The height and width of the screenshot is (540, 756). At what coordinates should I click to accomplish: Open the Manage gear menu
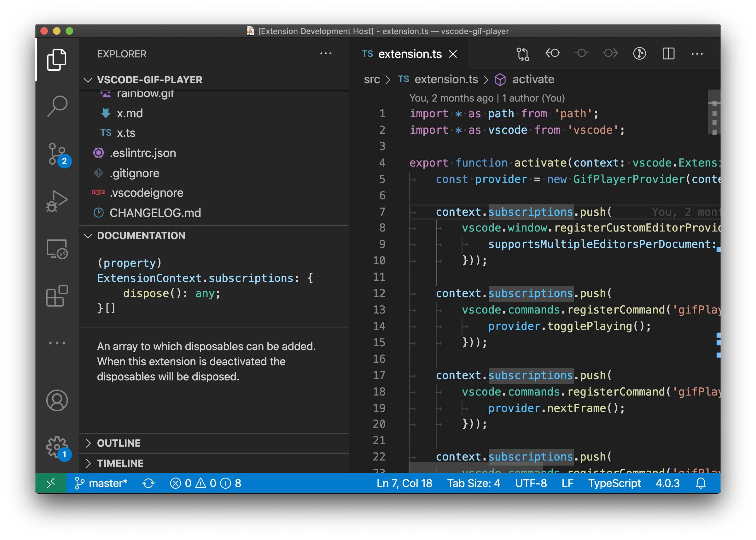(x=57, y=447)
